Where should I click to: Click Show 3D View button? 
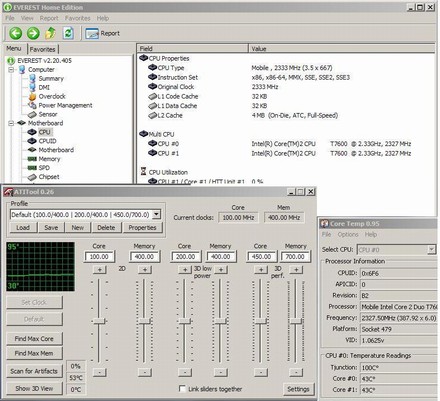[x=34, y=389]
